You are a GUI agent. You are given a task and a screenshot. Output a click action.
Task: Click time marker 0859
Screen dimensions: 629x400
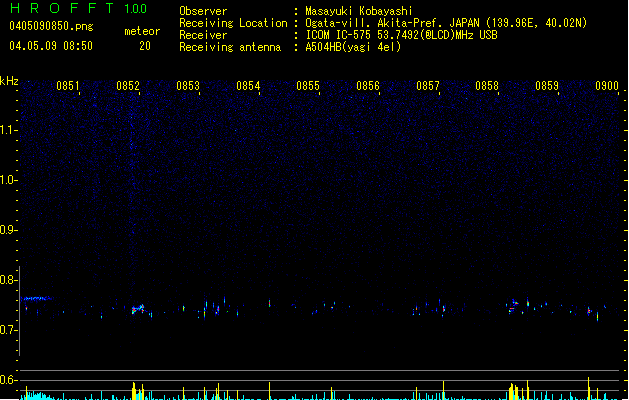pyautogui.click(x=547, y=86)
